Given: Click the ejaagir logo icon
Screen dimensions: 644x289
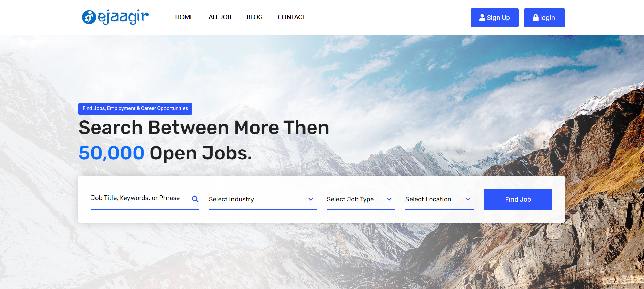Looking at the screenshot, I should tap(89, 17).
